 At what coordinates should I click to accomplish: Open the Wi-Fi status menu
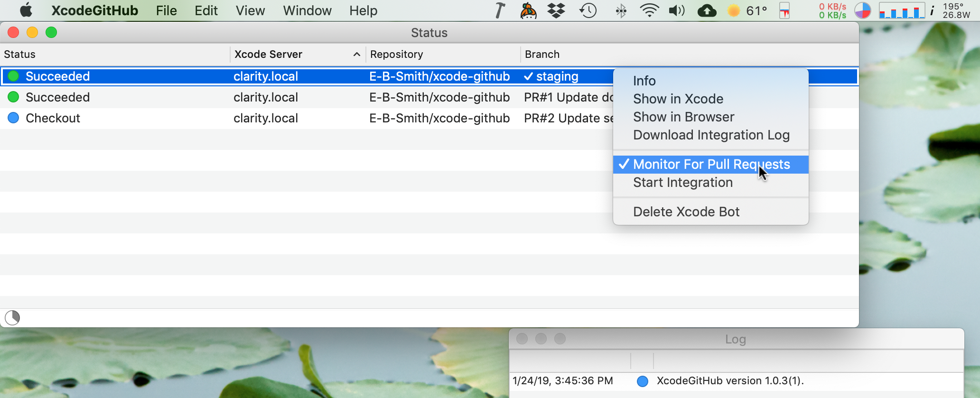(649, 10)
